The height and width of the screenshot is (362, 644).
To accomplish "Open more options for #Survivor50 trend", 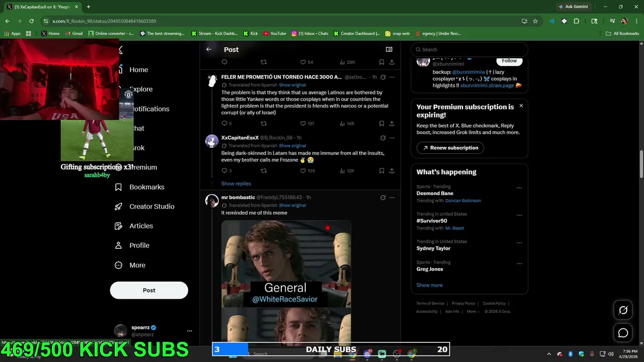I will pyautogui.click(x=519, y=216).
